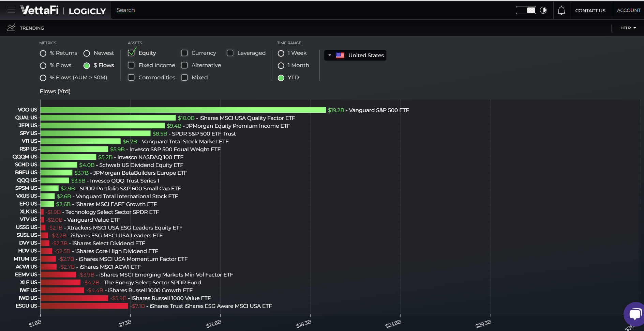Click the Energy Select Sector SPDR Fund label
Image resolution: width=644 pixels, height=331 pixels.
tap(152, 283)
